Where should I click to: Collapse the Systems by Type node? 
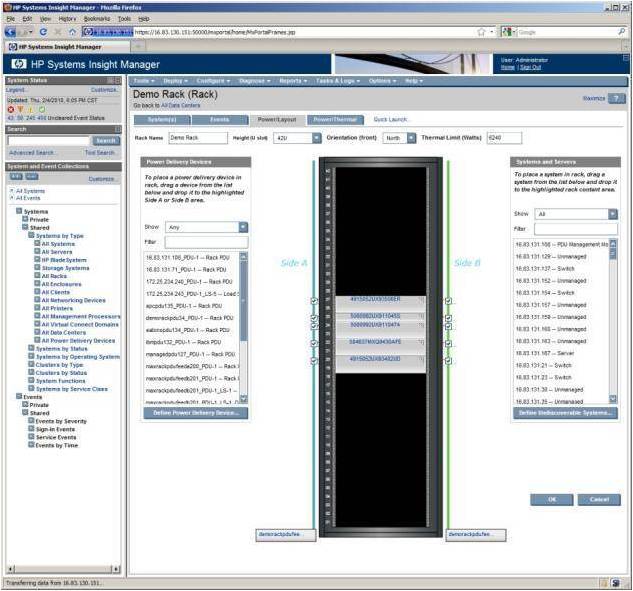[31, 235]
